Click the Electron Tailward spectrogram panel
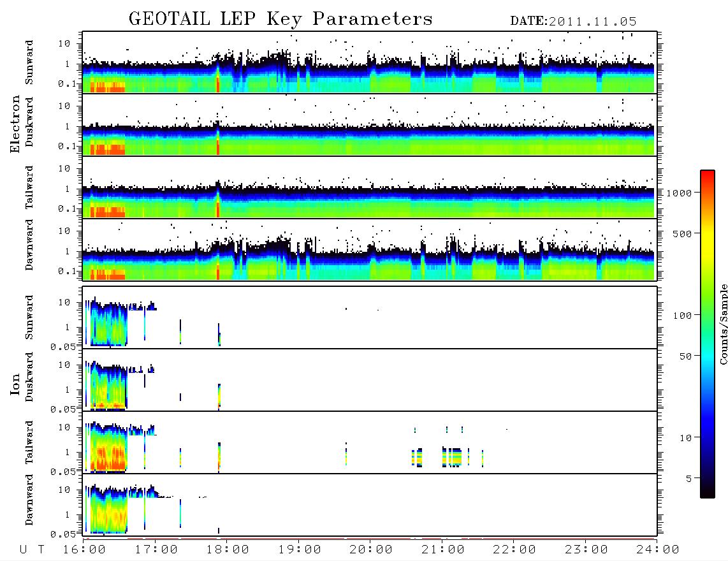Screen dimensions: 728x561 pyautogui.click(x=370, y=187)
